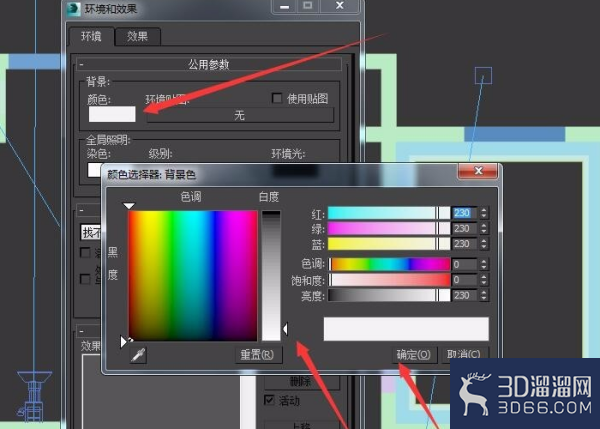This screenshot has width=600, height=429.
Task: Click the 绿 value input field
Action: 464,228
